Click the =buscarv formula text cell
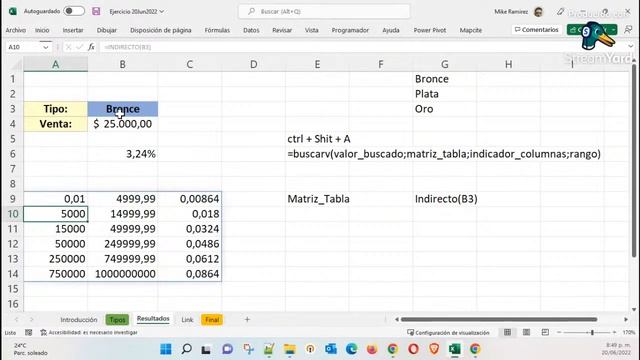This screenshot has width=640, height=360. (x=444, y=154)
